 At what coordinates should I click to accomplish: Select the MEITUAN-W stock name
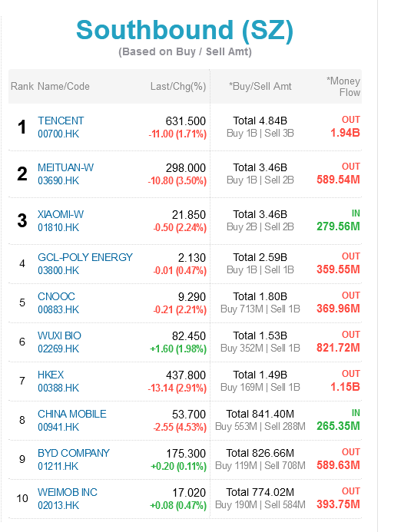tap(66, 167)
